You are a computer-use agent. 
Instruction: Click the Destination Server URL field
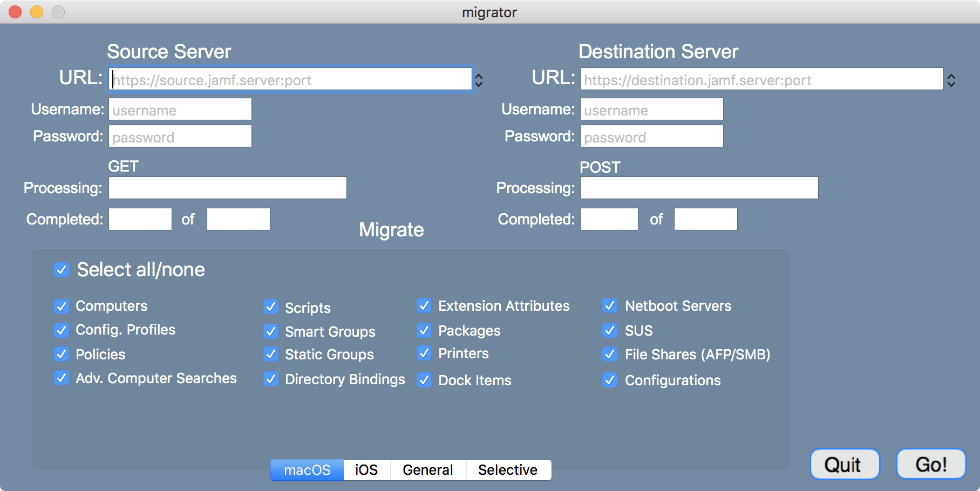point(761,79)
